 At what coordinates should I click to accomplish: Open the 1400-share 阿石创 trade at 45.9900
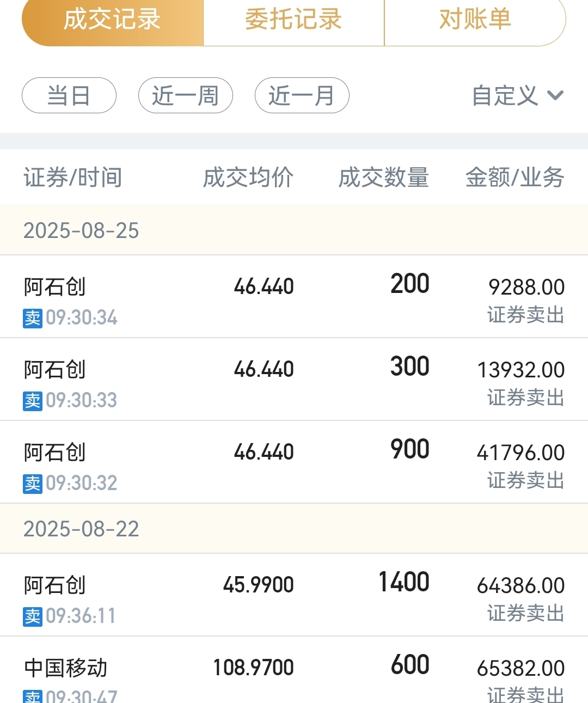[x=294, y=595]
